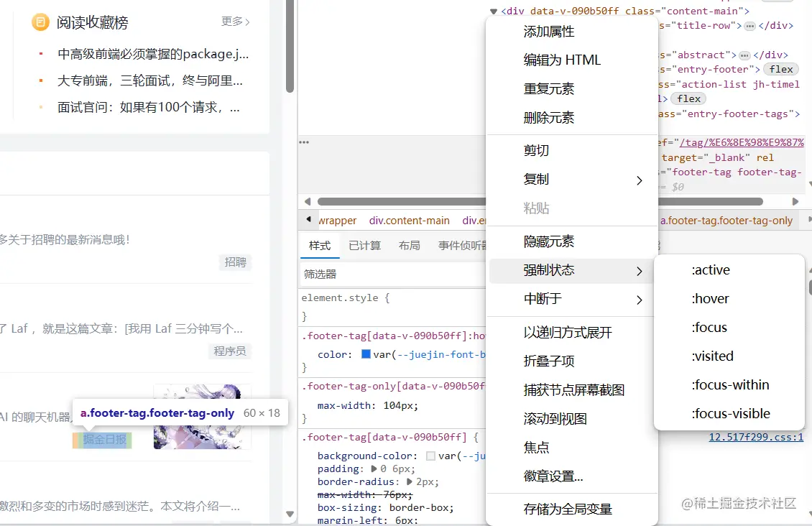Screen dimensions: 812x526
Task: Open 徽章设置... from the menu
Action: [553, 476]
